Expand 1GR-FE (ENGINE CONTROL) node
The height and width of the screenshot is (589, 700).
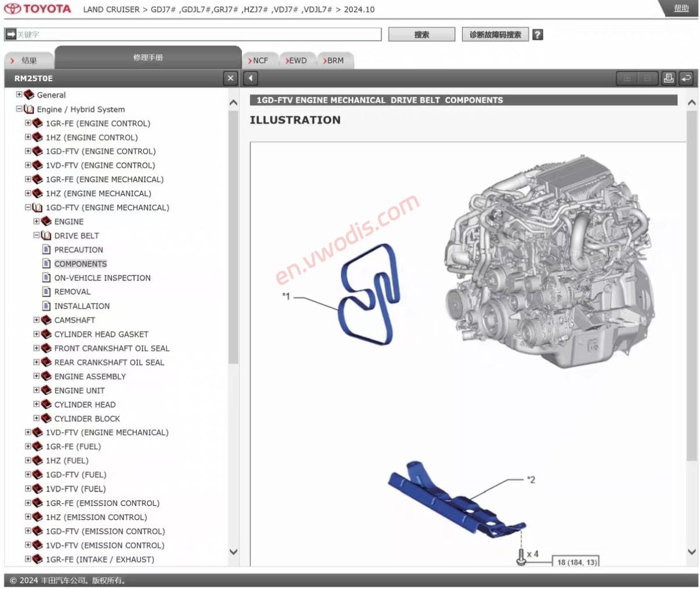pos(28,123)
